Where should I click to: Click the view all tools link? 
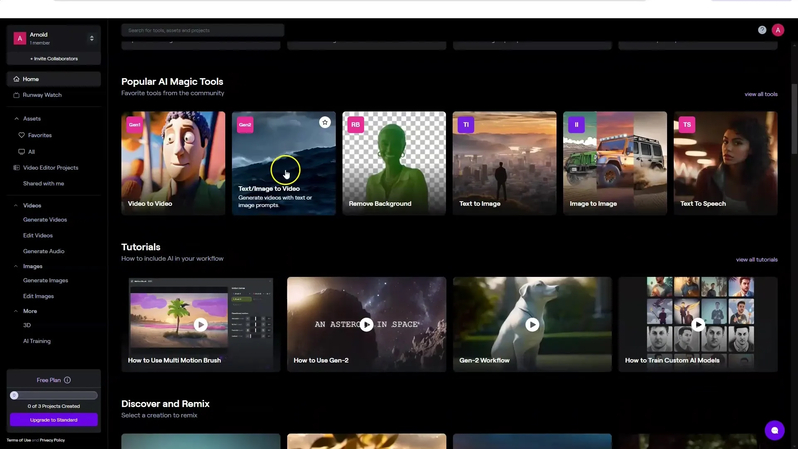(760, 94)
